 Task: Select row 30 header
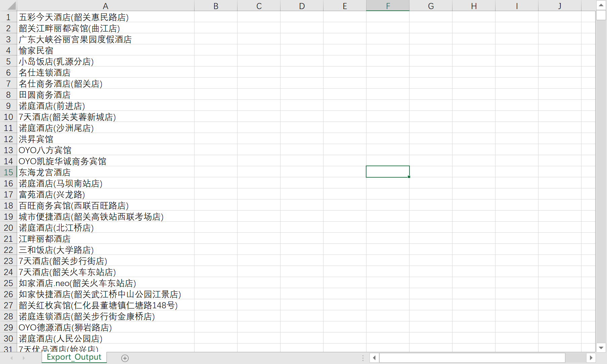[x=8, y=338]
